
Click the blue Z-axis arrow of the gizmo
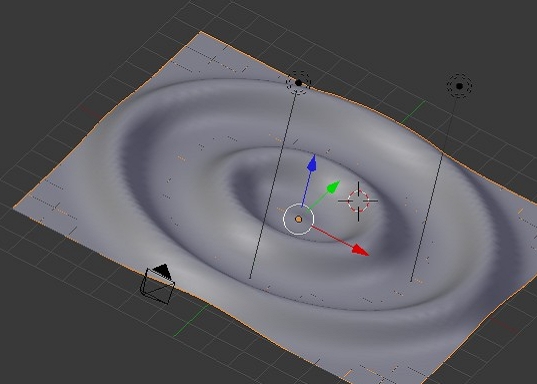click(312, 163)
